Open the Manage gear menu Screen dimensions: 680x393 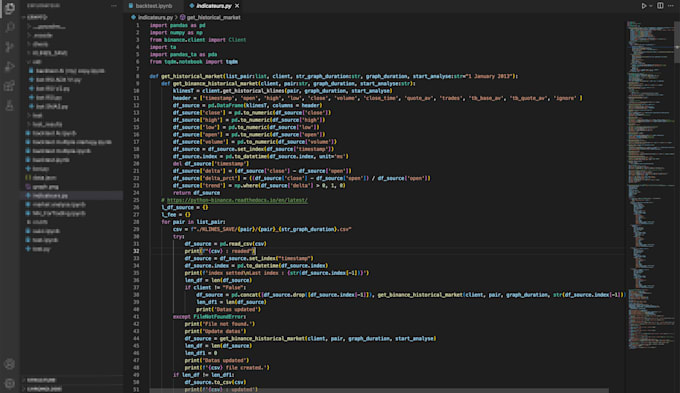9,383
